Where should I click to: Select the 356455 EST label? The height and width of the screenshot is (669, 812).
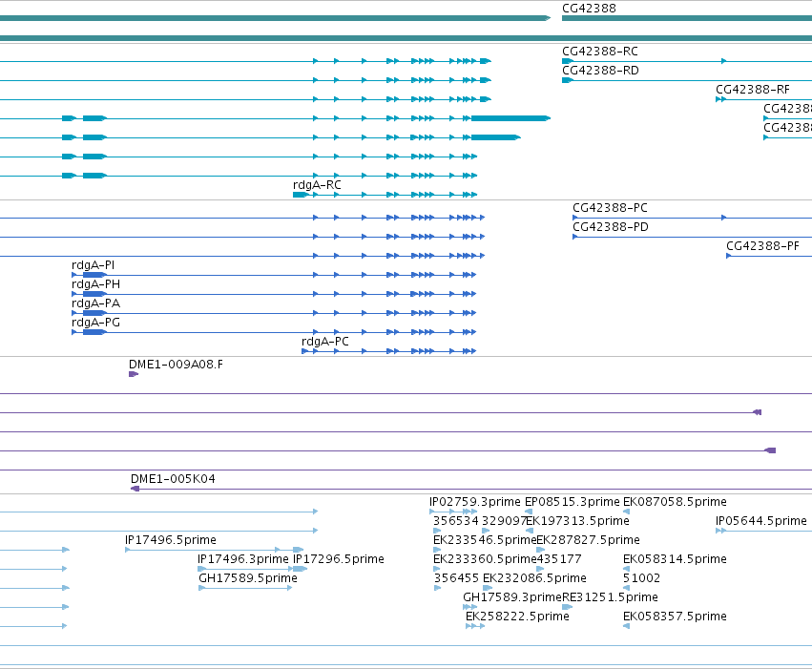tap(456, 578)
